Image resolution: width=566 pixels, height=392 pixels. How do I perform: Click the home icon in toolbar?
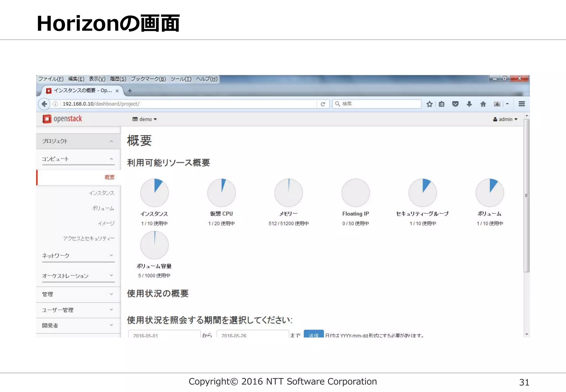tap(483, 104)
